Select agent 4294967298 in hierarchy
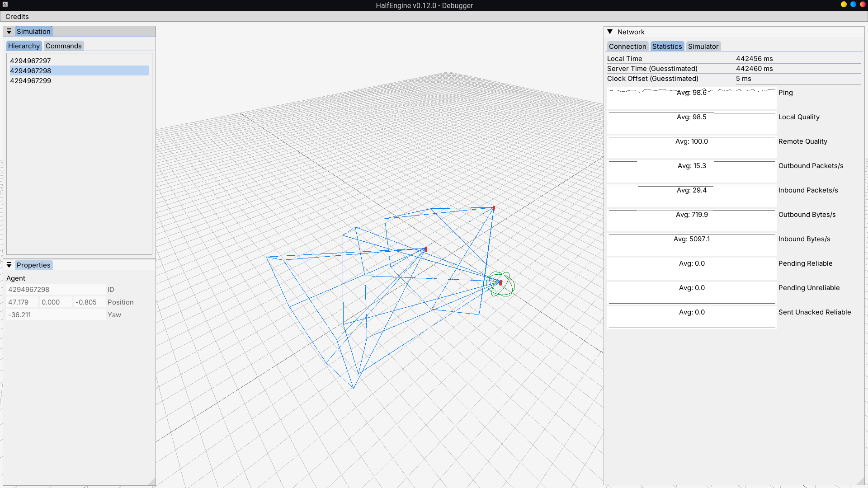This screenshot has width=868, height=488. (79, 71)
